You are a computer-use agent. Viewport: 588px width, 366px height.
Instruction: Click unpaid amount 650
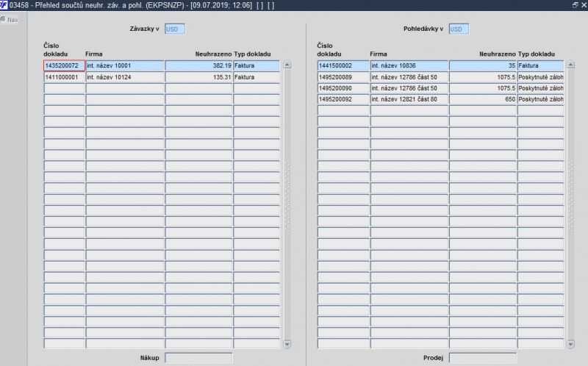[x=483, y=99]
